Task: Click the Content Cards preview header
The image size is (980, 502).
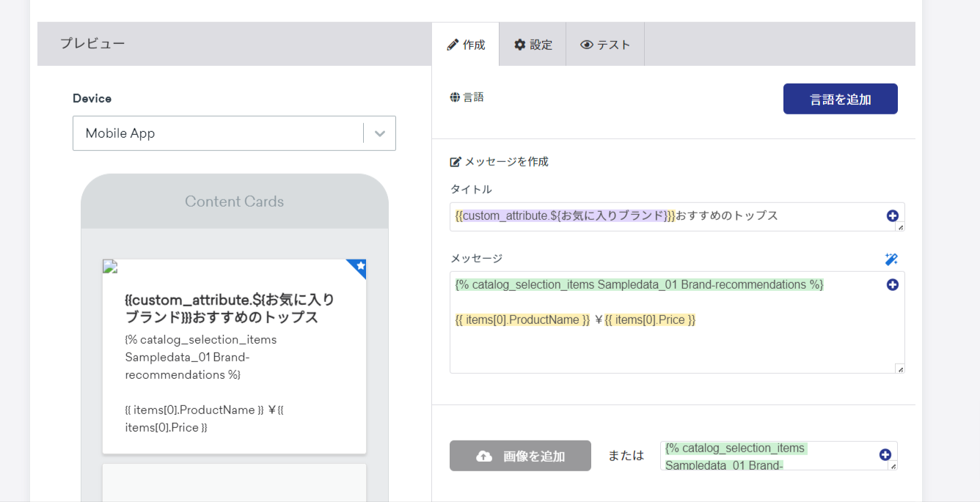Action: click(x=235, y=202)
